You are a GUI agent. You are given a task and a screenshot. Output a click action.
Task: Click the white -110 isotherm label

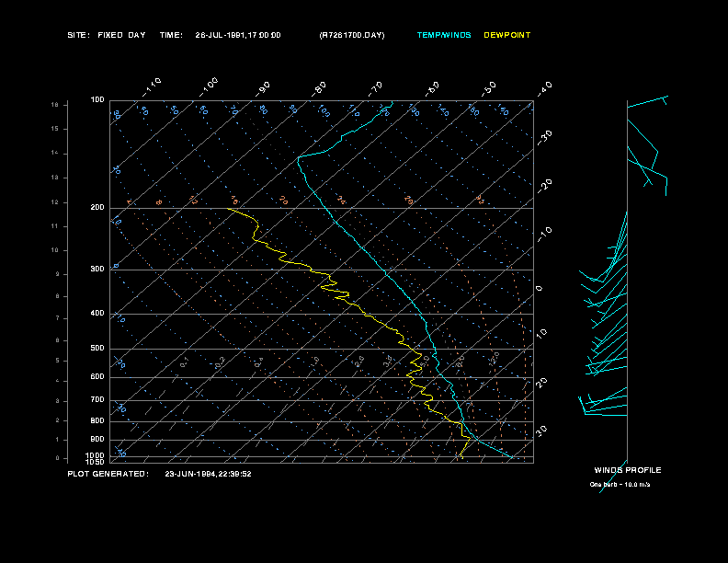(x=152, y=86)
